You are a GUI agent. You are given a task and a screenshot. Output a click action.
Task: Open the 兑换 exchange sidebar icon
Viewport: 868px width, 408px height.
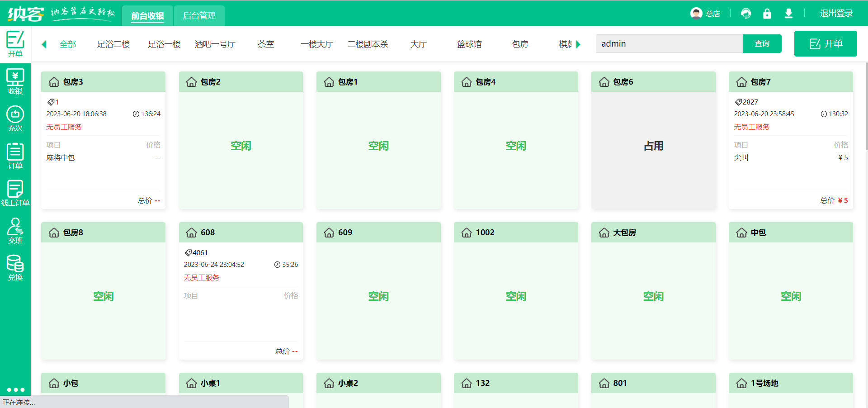[15, 268]
